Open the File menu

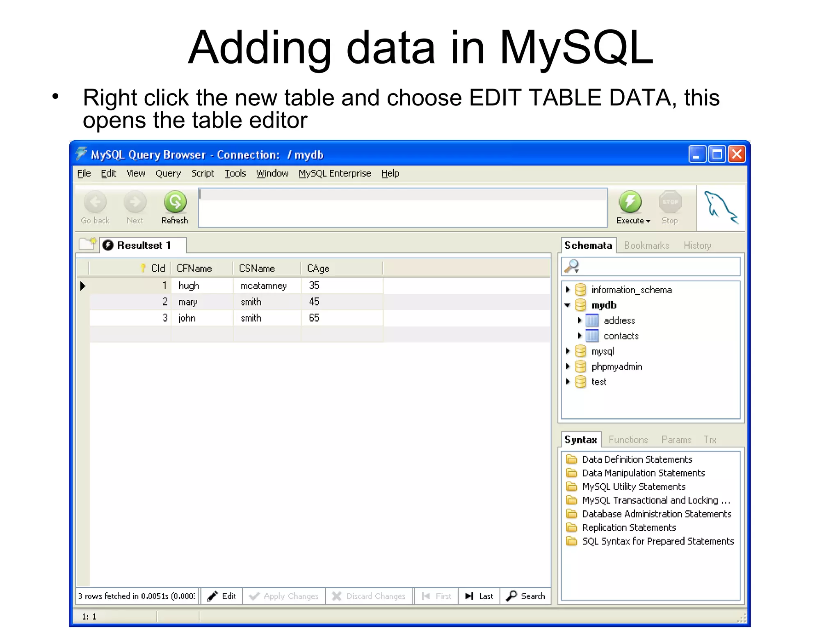click(84, 173)
